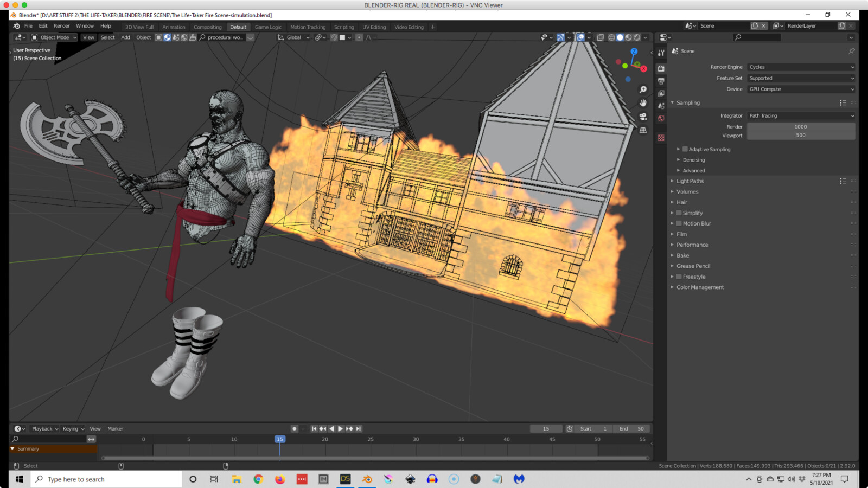Enable the Freestyle checkbox
Viewport: 868px width, 488px height.
click(679, 277)
